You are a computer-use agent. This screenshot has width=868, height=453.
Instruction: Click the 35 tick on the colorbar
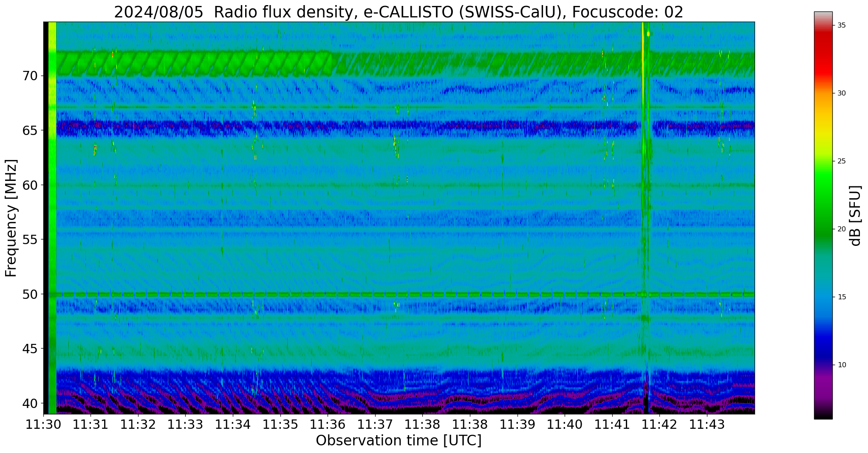click(x=842, y=25)
